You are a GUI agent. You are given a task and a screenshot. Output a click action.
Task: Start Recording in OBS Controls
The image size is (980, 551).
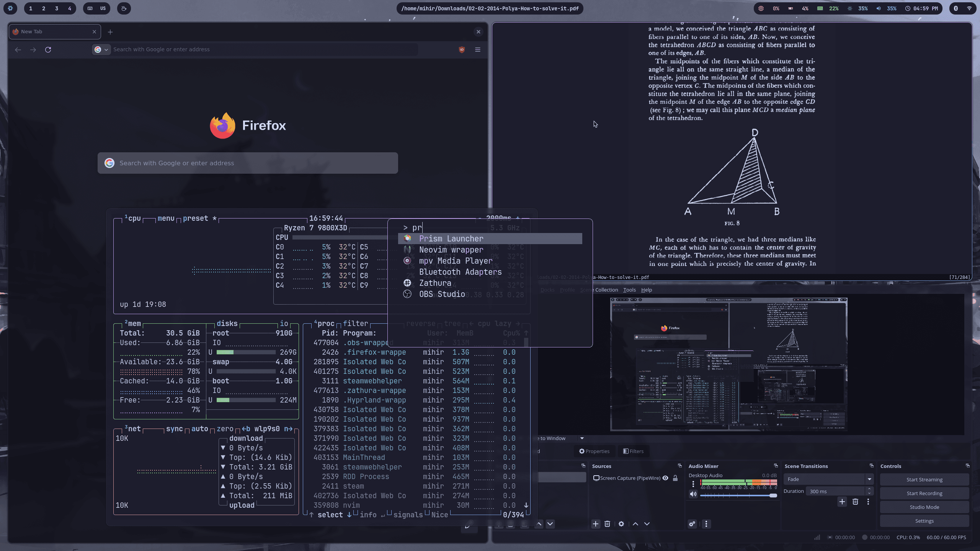pyautogui.click(x=924, y=494)
